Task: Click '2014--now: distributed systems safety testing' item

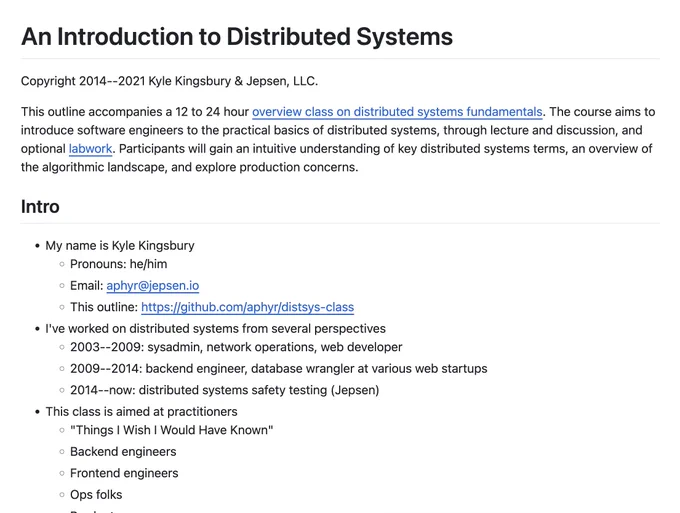Action: (225, 390)
